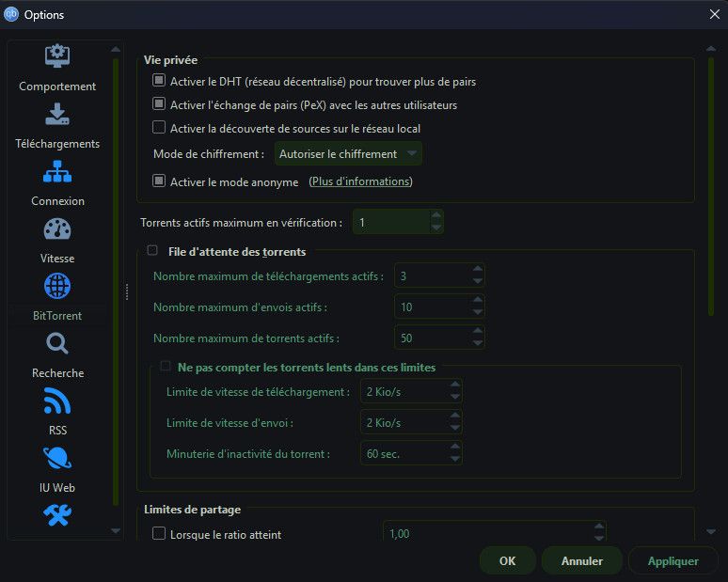Image resolution: width=728 pixels, height=582 pixels.
Task: Select the RSS feed icon
Action: [x=57, y=401]
